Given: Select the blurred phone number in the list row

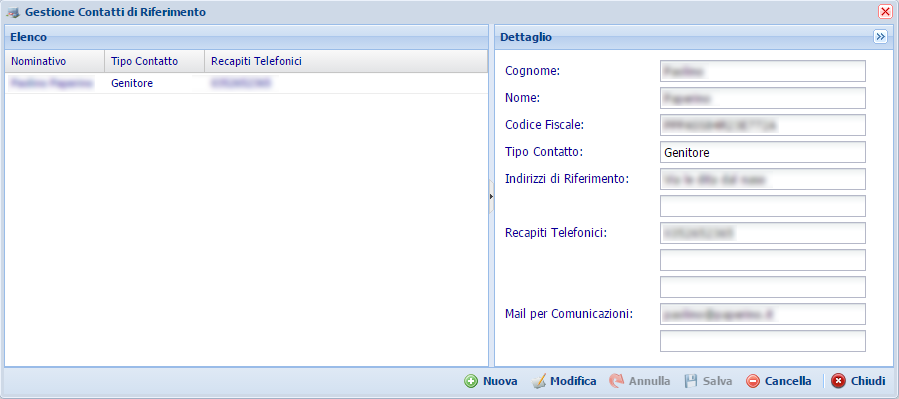Looking at the screenshot, I should (x=241, y=84).
